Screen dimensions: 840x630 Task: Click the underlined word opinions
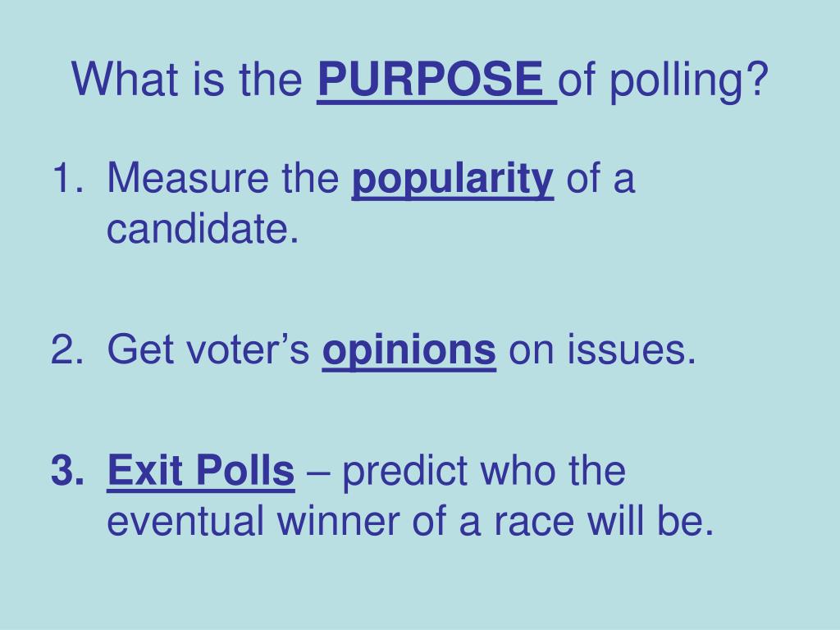(x=409, y=351)
